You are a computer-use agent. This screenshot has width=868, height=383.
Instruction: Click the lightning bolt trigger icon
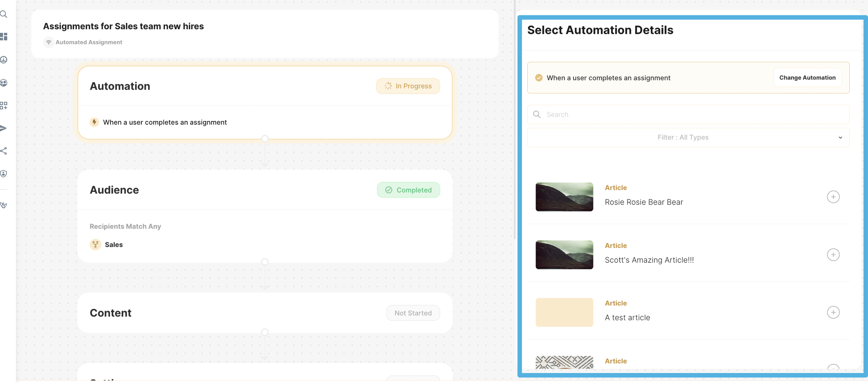pos(94,122)
